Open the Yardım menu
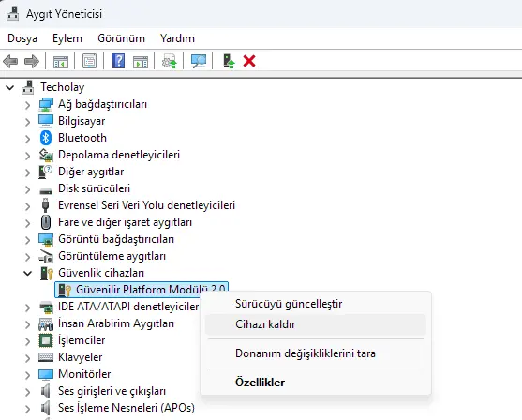The image size is (522, 420). click(x=177, y=38)
